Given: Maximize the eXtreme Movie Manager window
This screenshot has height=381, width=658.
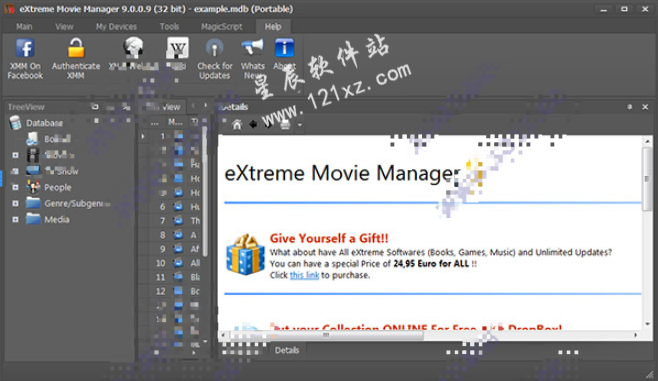Looking at the screenshot, I should coord(624,9).
